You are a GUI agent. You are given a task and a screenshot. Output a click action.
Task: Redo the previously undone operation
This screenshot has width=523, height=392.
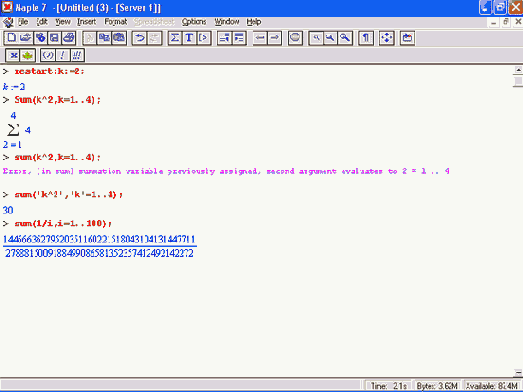pyautogui.click(x=154, y=38)
